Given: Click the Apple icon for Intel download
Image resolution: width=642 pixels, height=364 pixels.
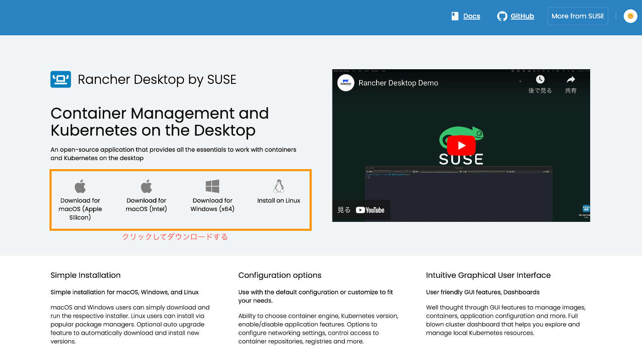Looking at the screenshot, I should point(146,186).
